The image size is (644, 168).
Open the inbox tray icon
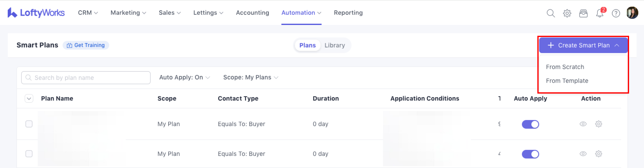(x=583, y=13)
